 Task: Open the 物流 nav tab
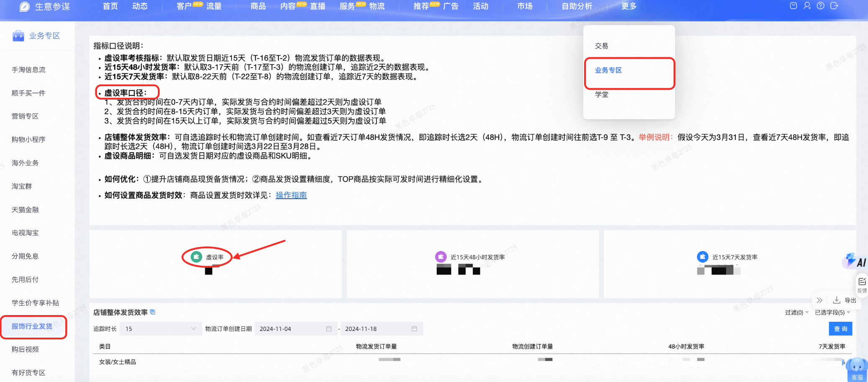click(x=377, y=6)
